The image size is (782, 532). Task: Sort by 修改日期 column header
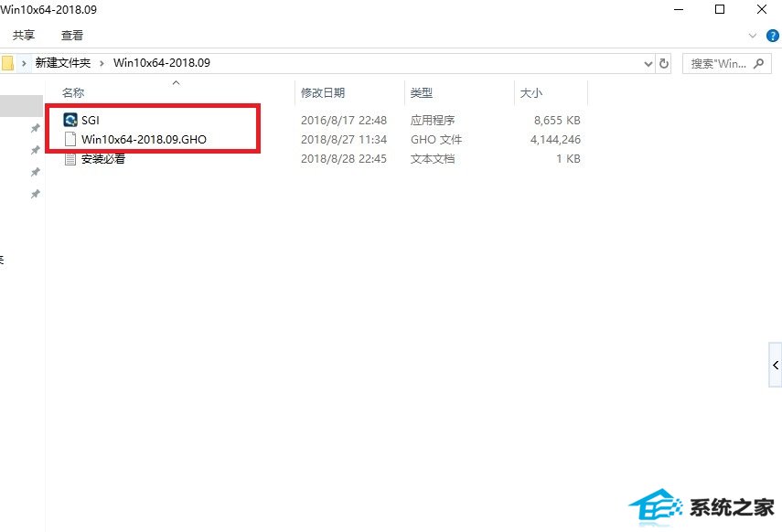coord(323,92)
